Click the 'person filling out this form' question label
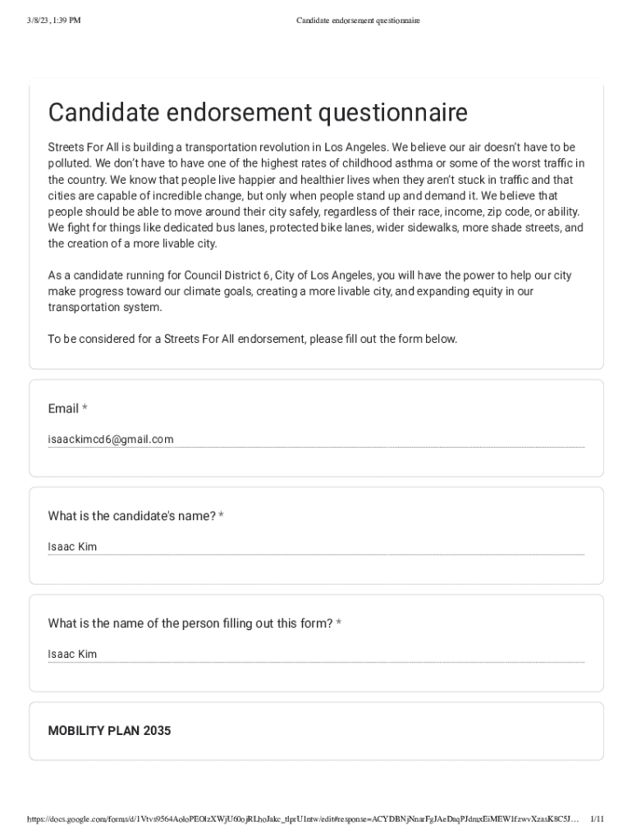The width and height of the screenshot is (632, 840). point(190,623)
